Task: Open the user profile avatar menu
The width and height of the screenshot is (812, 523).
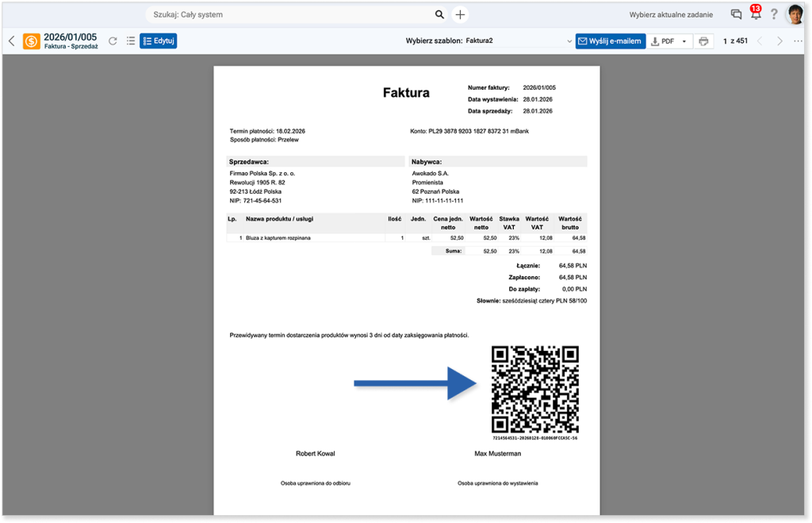Action: click(x=795, y=14)
